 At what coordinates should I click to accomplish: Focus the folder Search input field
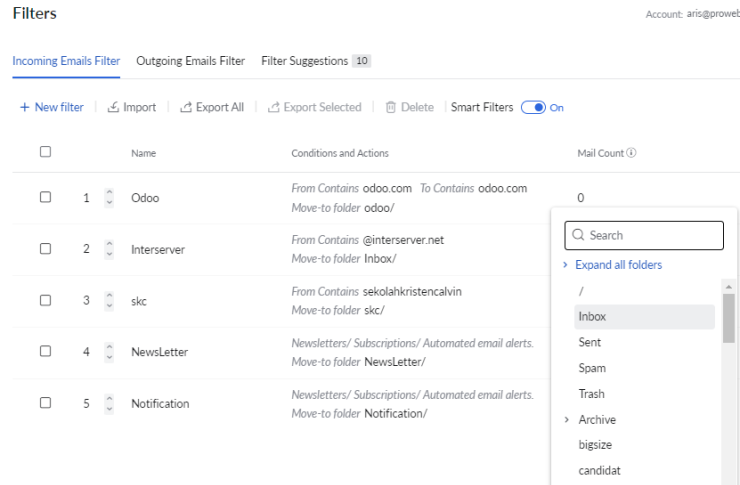point(644,235)
